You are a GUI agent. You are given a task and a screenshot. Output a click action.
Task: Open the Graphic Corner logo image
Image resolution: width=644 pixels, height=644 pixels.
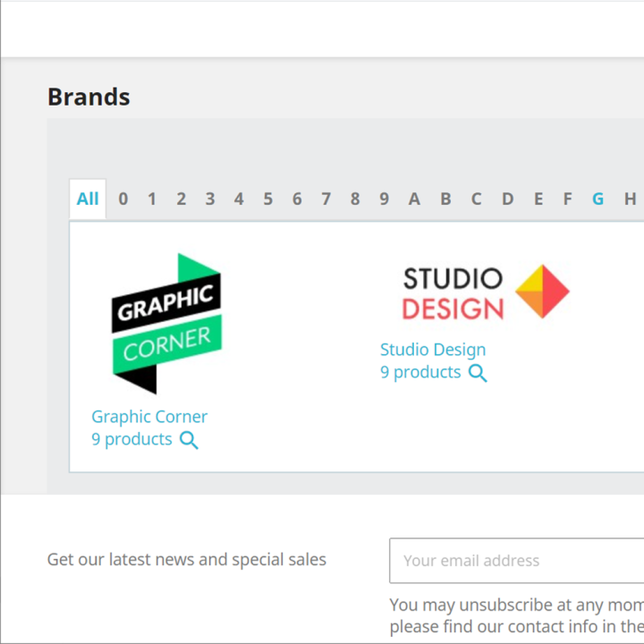point(166,324)
